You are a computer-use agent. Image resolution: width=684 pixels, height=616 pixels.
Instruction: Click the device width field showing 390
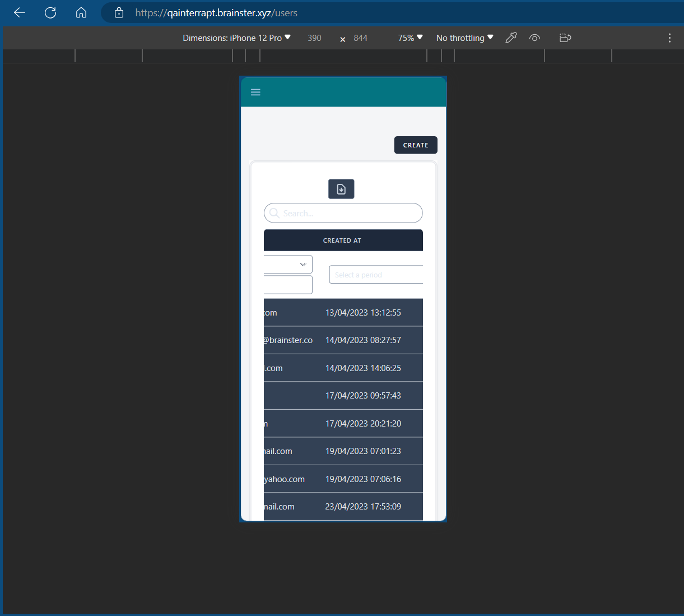coord(314,38)
